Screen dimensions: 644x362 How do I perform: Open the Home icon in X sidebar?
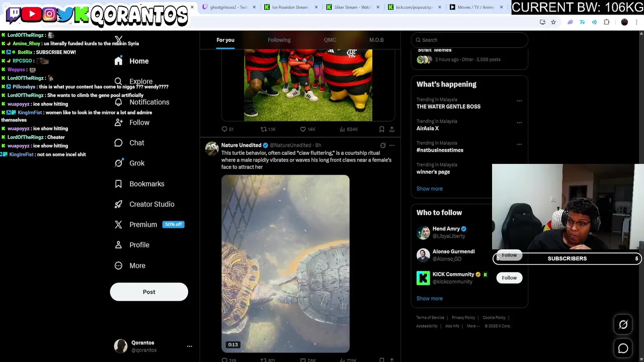coord(118,61)
